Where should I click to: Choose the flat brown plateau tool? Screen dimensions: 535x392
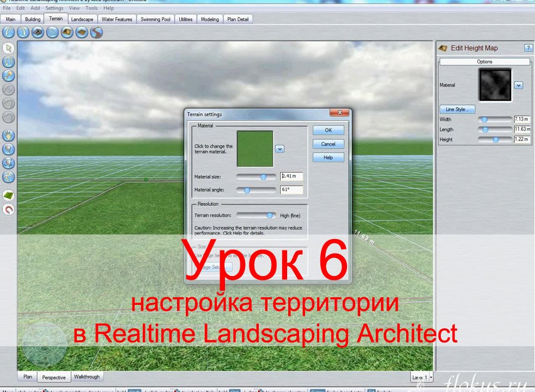tap(82, 32)
